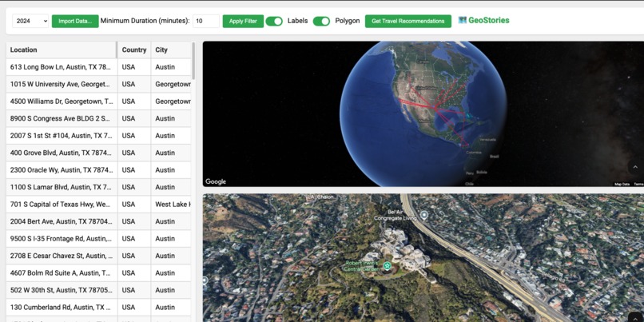
Task: Click the GeoStories title link
Action: point(489,20)
